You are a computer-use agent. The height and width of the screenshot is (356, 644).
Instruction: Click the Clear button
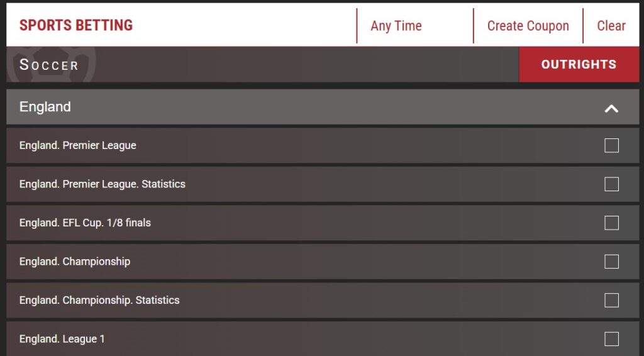611,26
